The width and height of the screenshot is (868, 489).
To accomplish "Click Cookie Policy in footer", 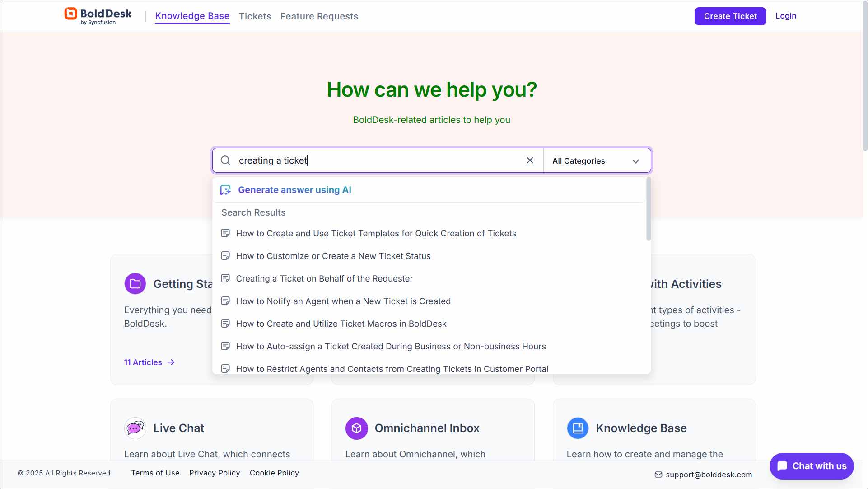I will pos(274,473).
